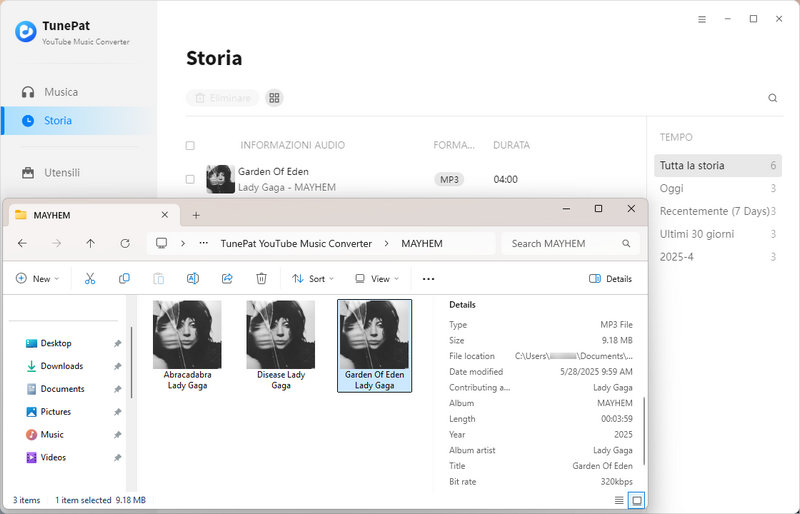Switch Explorer to details list view icon

point(619,500)
